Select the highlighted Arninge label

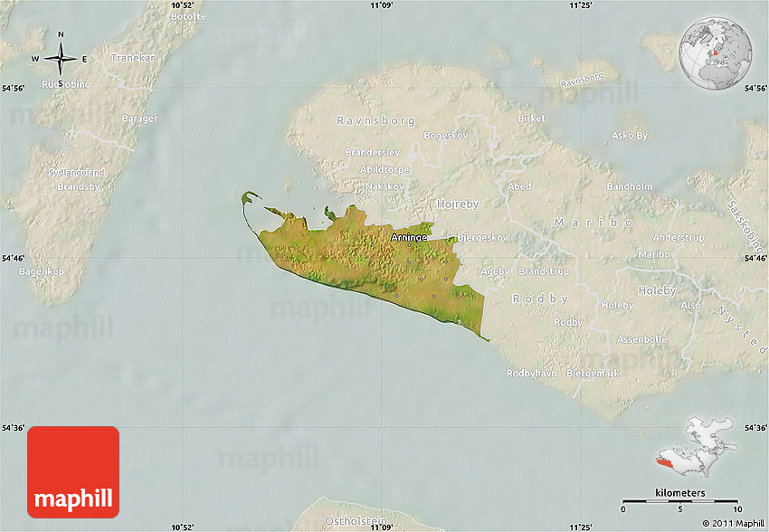pyautogui.click(x=409, y=237)
